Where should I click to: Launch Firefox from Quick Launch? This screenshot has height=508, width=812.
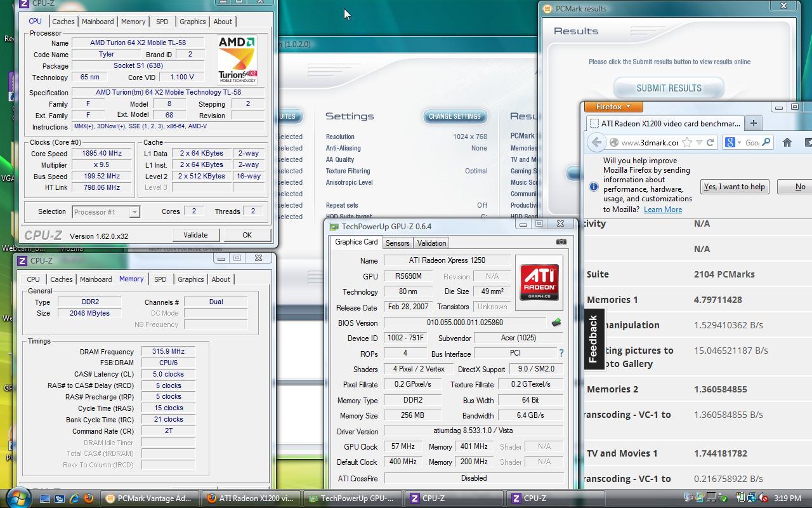(89, 498)
